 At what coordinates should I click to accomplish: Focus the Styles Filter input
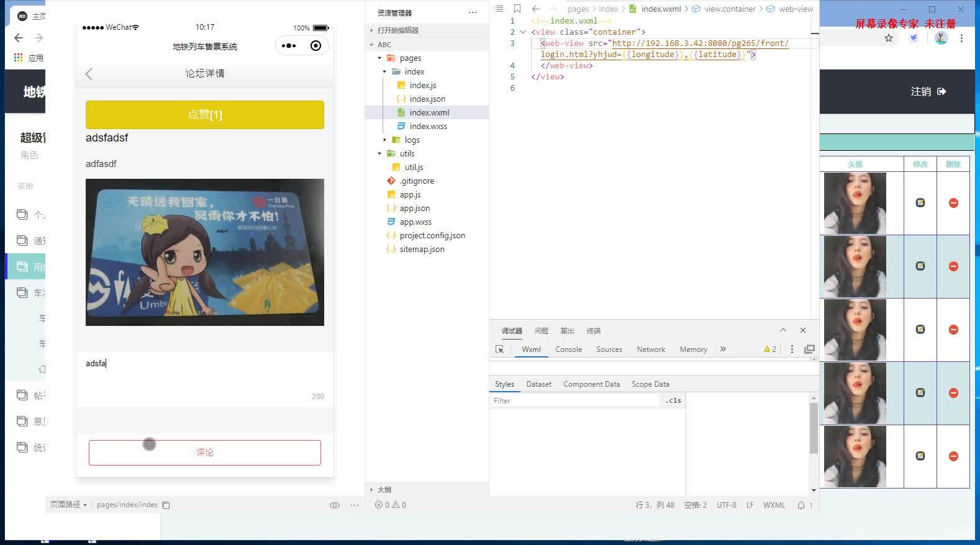(575, 401)
